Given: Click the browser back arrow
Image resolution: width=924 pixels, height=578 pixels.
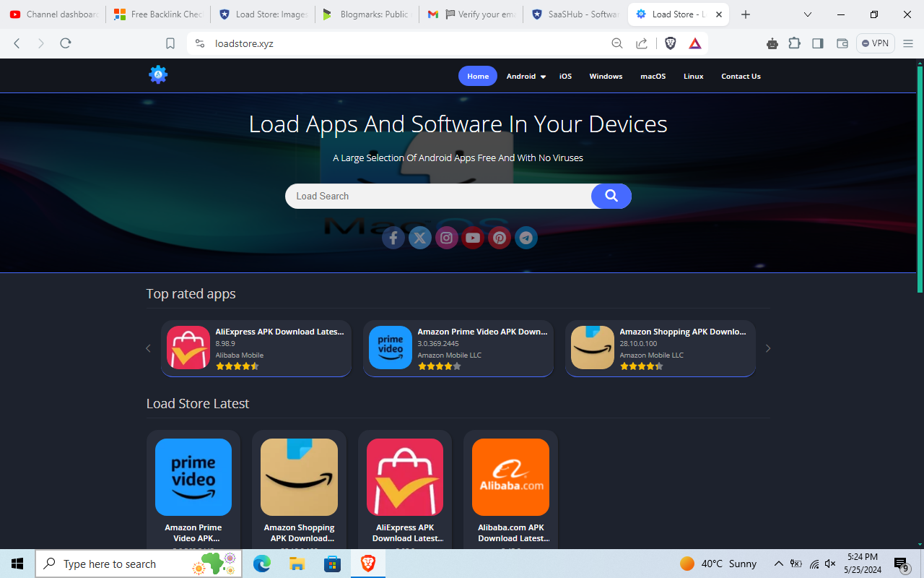Looking at the screenshot, I should coord(17,43).
